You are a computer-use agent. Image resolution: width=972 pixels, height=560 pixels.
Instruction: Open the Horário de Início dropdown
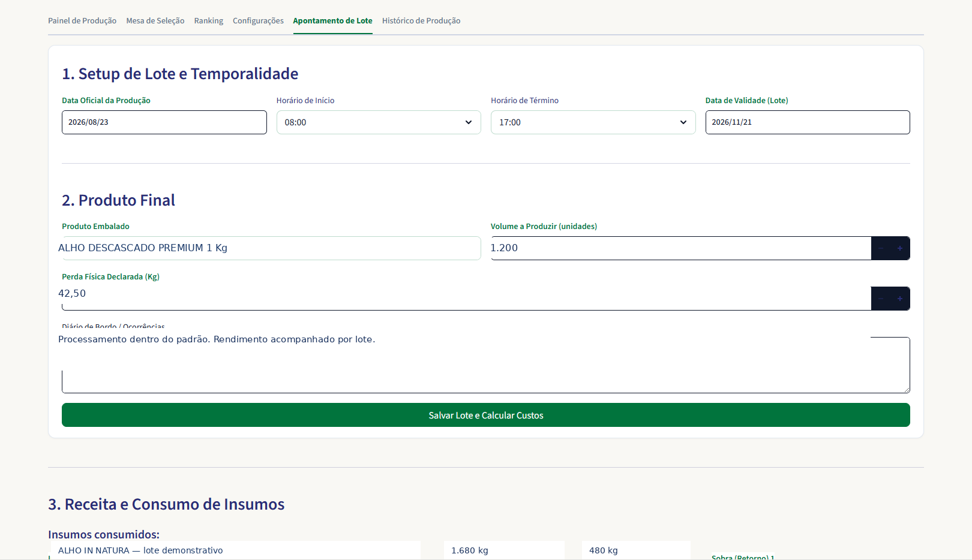click(379, 122)
